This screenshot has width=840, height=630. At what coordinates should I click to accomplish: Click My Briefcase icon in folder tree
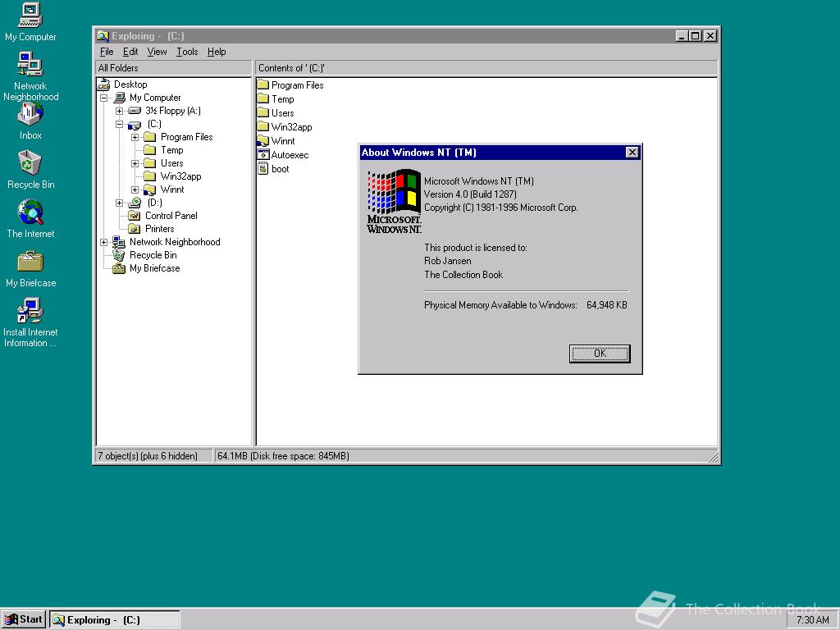click(118, 268)
